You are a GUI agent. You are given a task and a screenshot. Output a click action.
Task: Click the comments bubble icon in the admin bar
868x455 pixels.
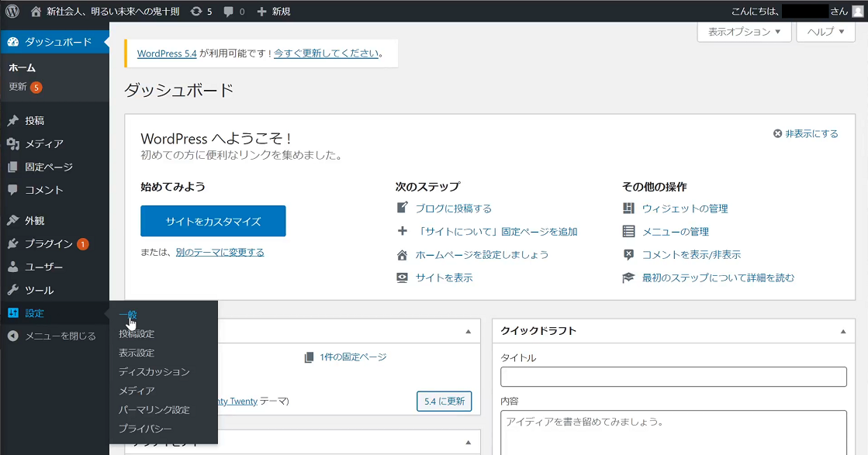(x=228, y=12)
